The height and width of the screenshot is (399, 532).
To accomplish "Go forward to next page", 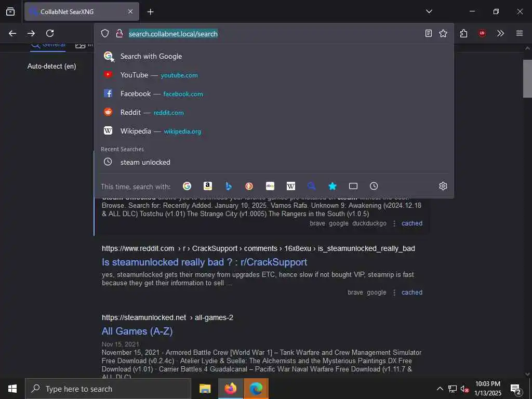I will click(31, 33).
